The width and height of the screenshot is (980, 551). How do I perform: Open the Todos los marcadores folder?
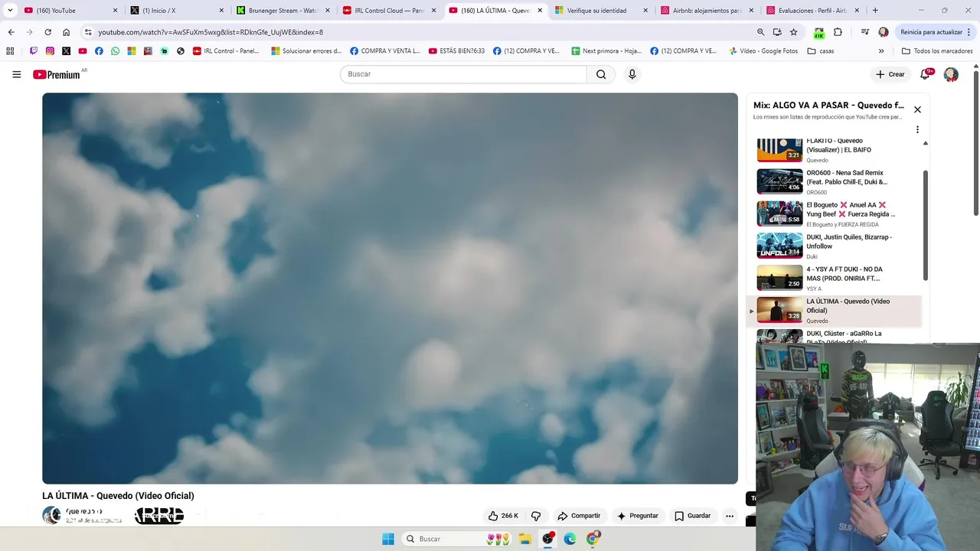pyautogui.click(x=936, y=51)
